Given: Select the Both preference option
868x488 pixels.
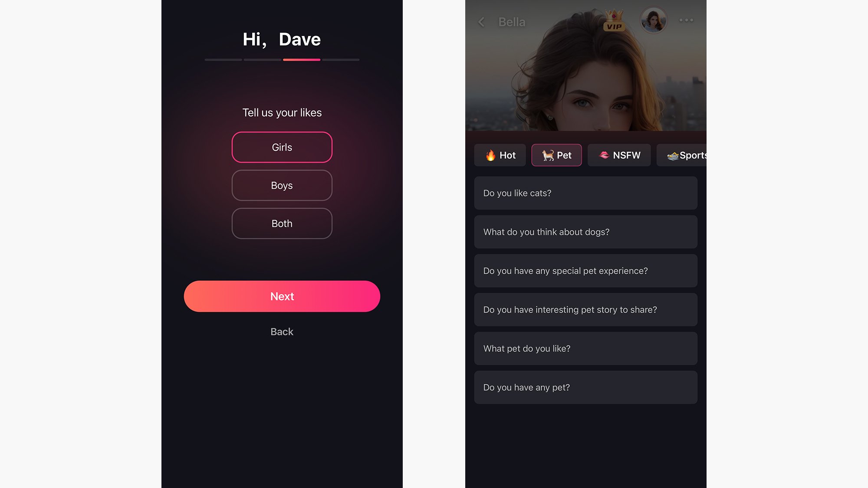Looking at the screenshot, I should point(281,223).
